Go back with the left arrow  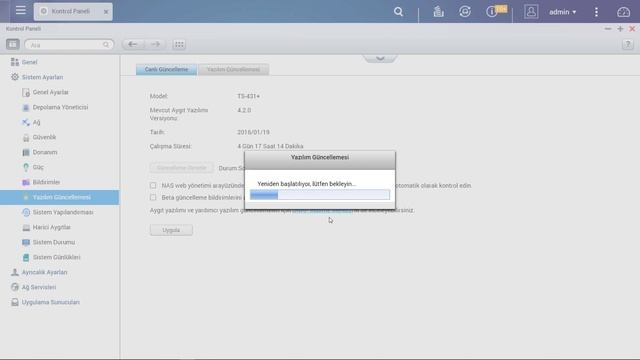point(132,44)
